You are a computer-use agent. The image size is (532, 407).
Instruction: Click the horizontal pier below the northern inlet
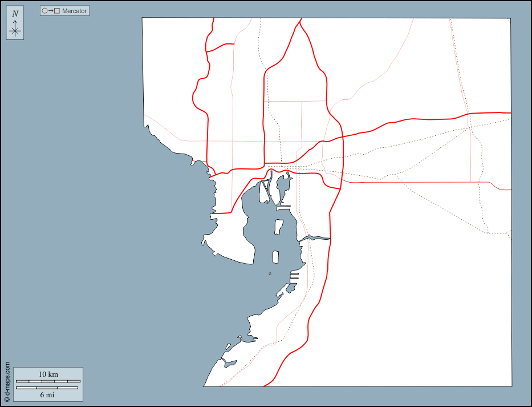click(283, 207)
